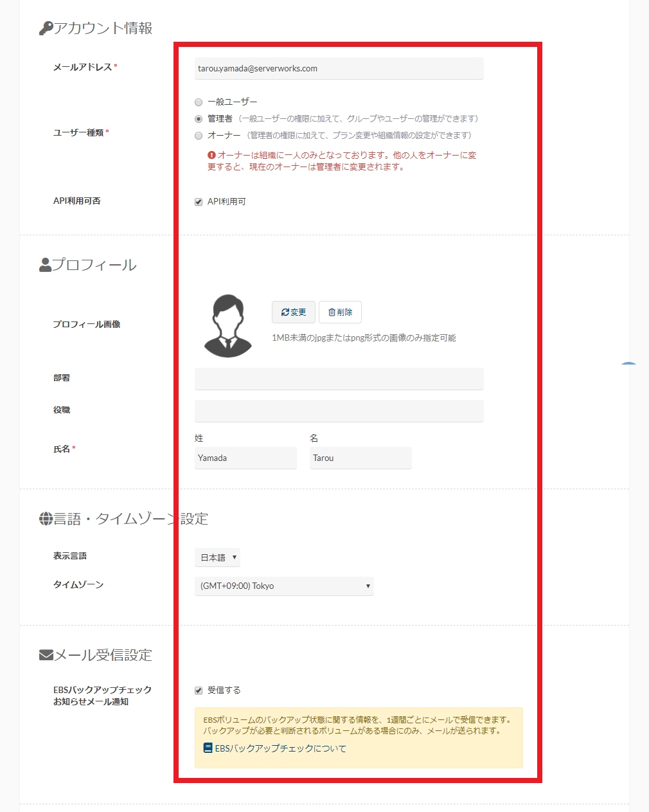
Task: Click the API利用可否 label
Action: (76, 201)
